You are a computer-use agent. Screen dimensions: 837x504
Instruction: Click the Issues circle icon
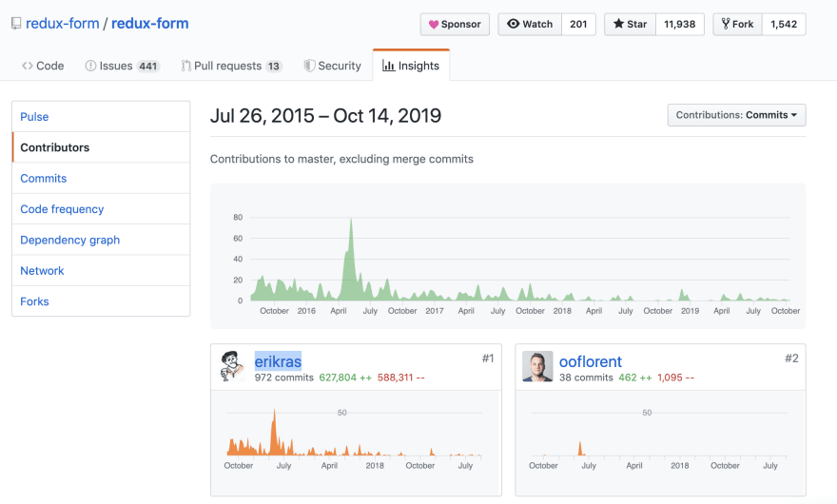click(x=90, y=66)
